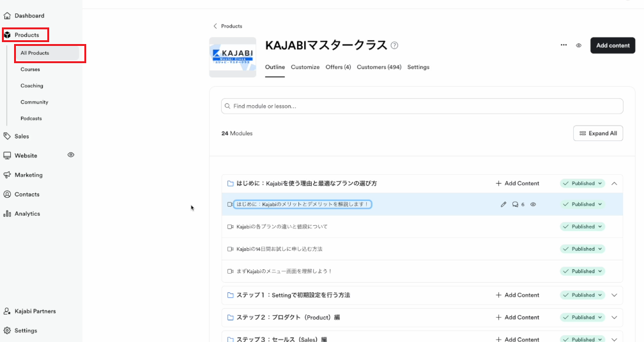This screenshot has height=342, width=644.
Task: Expand the ステップ２ module chevron
Action: (x=615, y=317)
